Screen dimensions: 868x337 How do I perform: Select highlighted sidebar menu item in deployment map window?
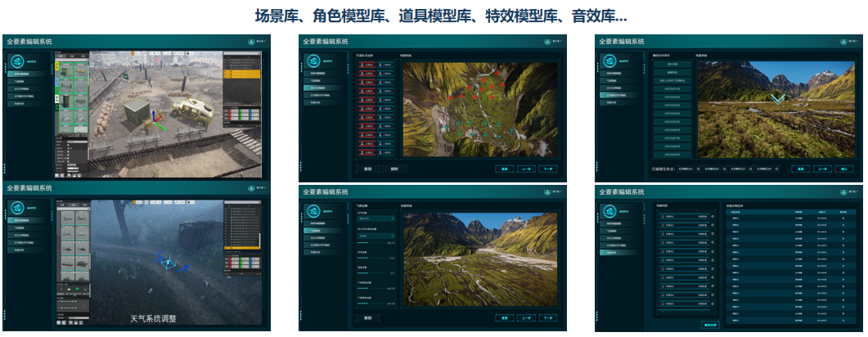coord(322,88)
